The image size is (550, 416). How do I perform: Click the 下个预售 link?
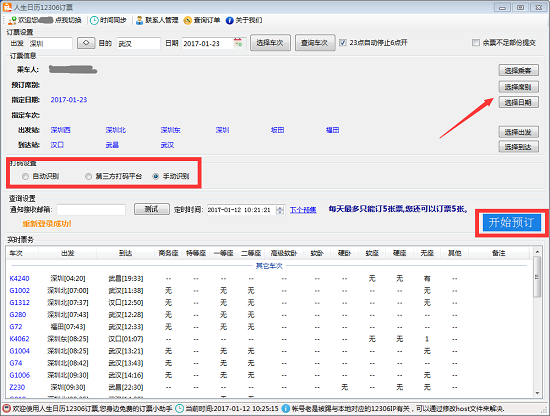303,210
